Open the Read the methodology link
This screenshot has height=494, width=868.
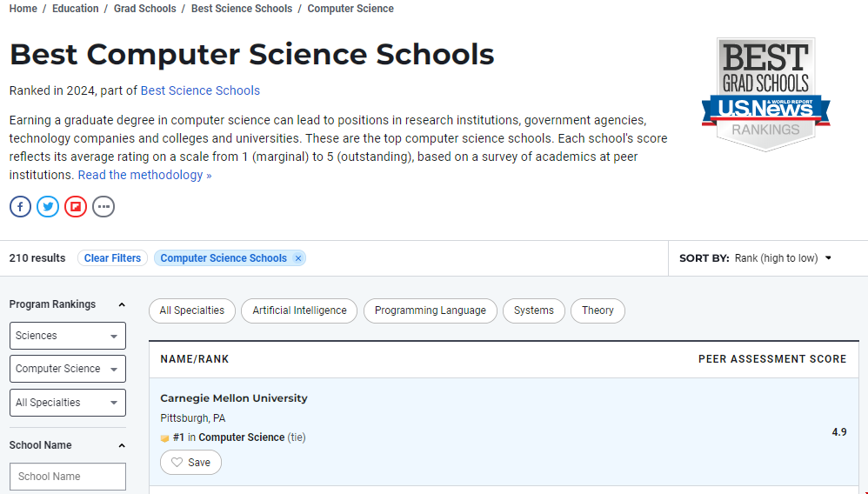(x=144, y=175)
